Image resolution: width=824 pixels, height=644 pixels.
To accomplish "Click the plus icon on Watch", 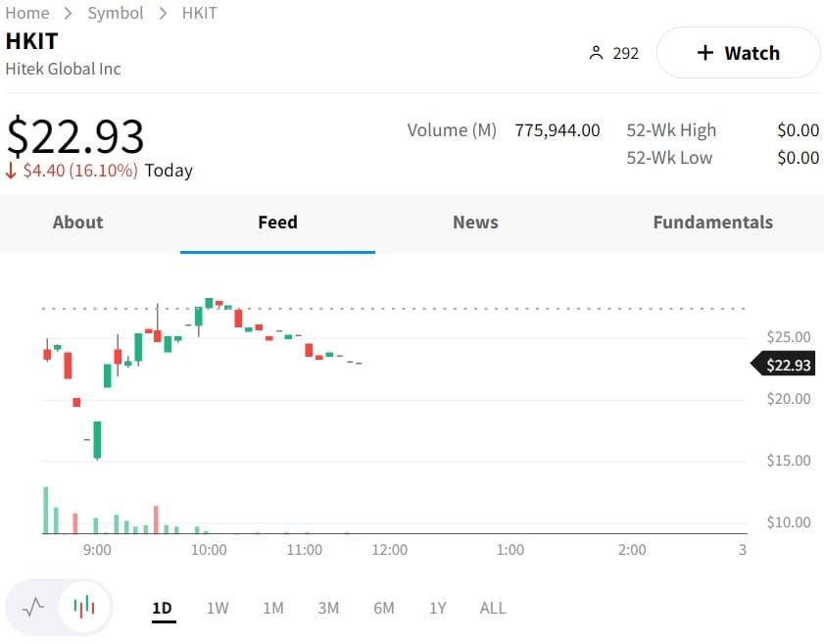I will (704, 53).
